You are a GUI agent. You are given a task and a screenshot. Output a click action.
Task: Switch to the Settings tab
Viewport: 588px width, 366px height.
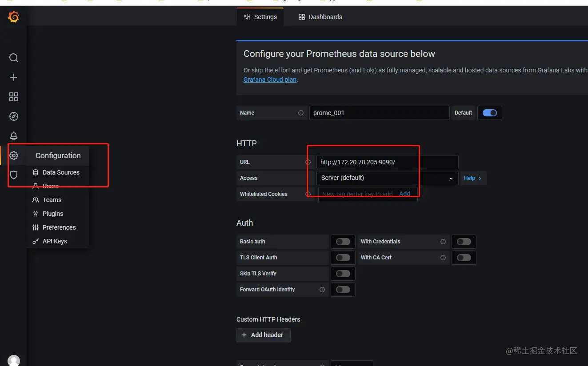tap(260, 17)
